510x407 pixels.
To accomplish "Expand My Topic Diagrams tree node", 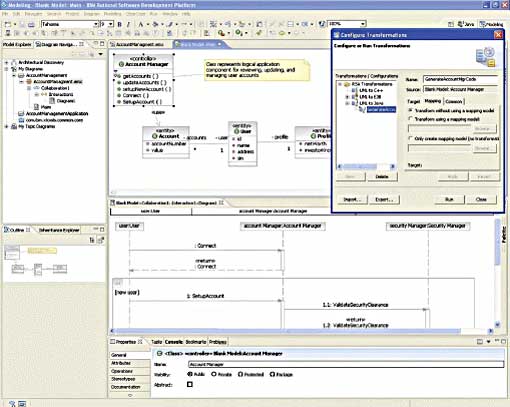I will pyautogui.click(x=6, y=126).
